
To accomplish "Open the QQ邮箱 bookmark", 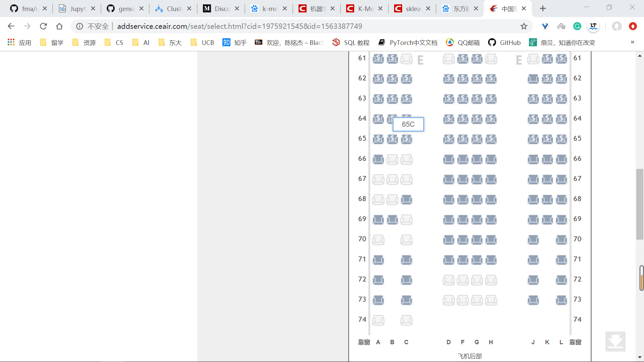I will coord(463,43).
